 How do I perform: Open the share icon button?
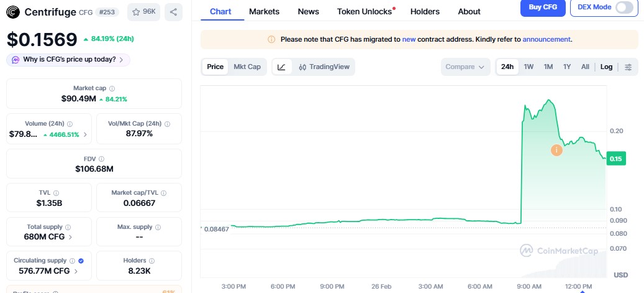click(x=173, y=12)
